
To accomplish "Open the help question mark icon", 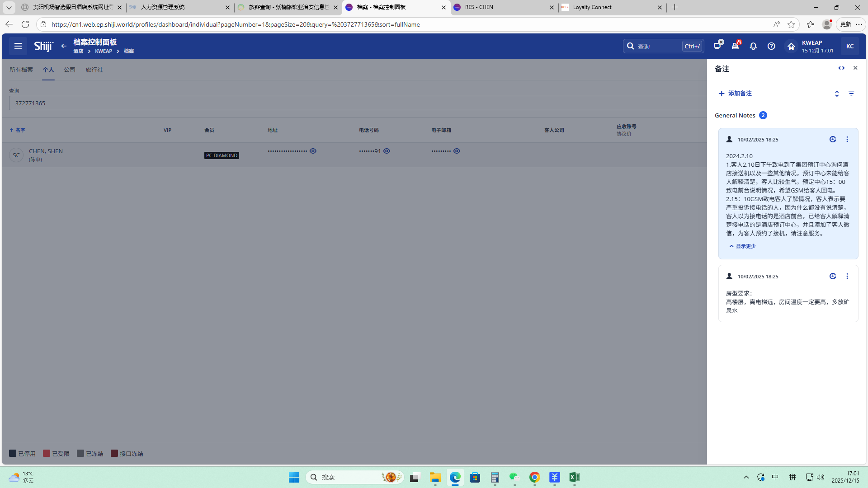I will coord(771,46).
